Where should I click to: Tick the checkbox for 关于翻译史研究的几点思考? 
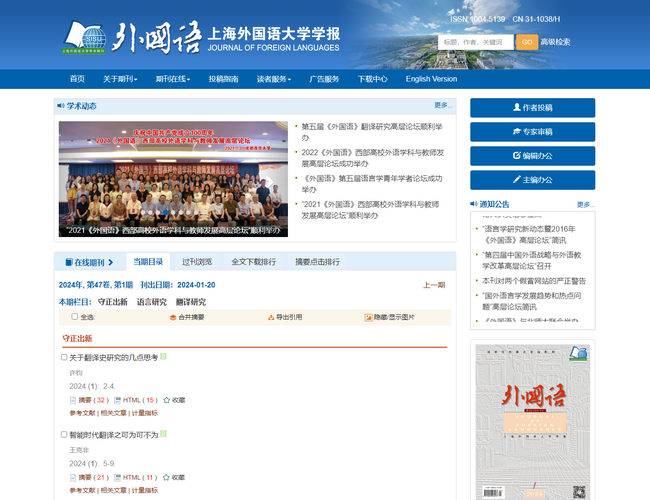pyautogui.click(x=65, y=357)
